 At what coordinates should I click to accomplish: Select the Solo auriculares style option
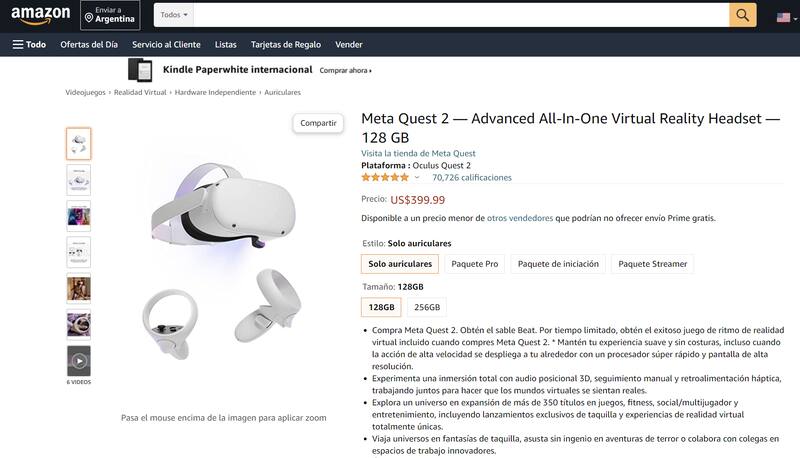pos(400,264)
